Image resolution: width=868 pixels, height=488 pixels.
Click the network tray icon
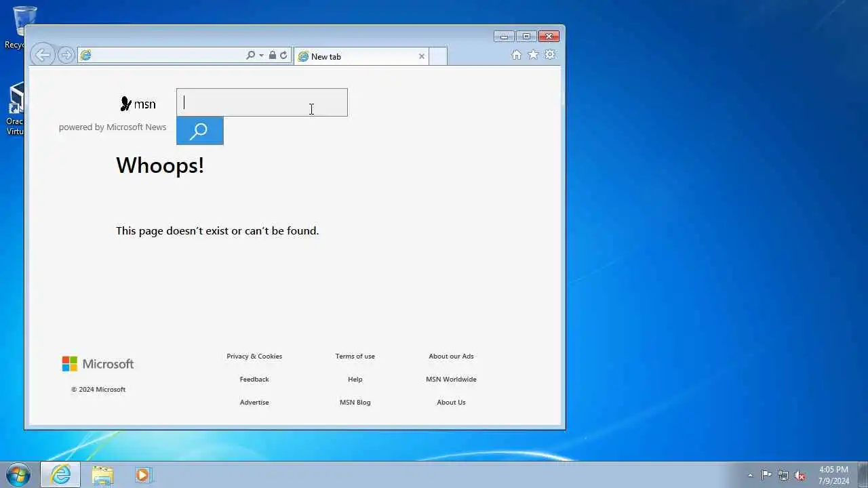(783, 475)
